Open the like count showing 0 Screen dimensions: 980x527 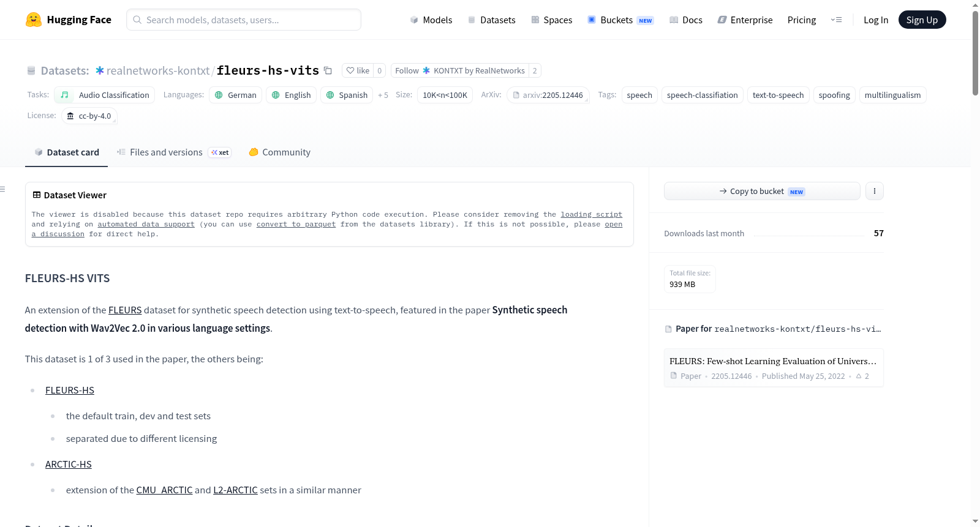coord(380,70)
